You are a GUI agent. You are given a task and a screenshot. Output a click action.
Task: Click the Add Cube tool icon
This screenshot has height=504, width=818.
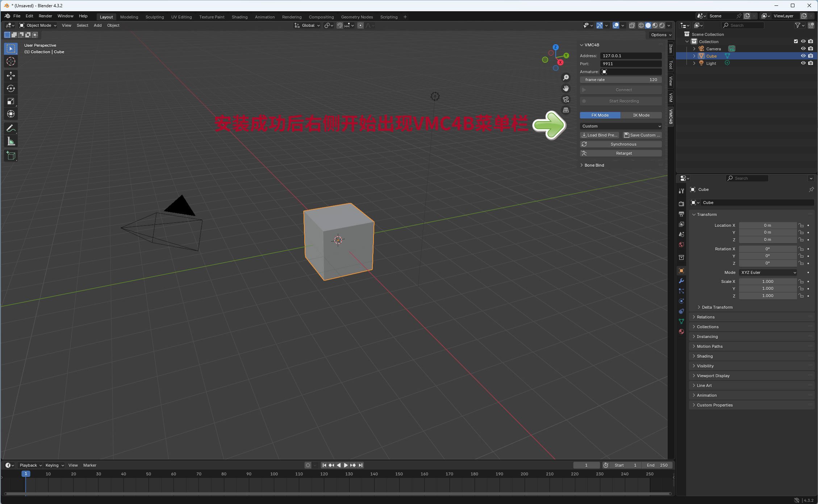[x=11, y=156]
